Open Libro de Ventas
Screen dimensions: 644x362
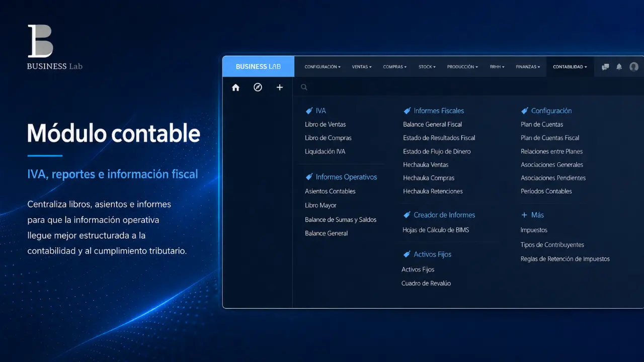point(326,124)
